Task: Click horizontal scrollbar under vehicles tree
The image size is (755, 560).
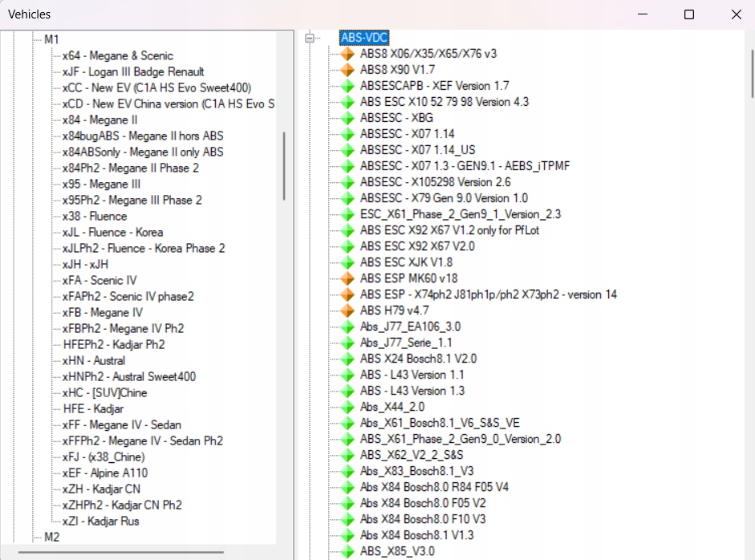Action: [121, 552]
